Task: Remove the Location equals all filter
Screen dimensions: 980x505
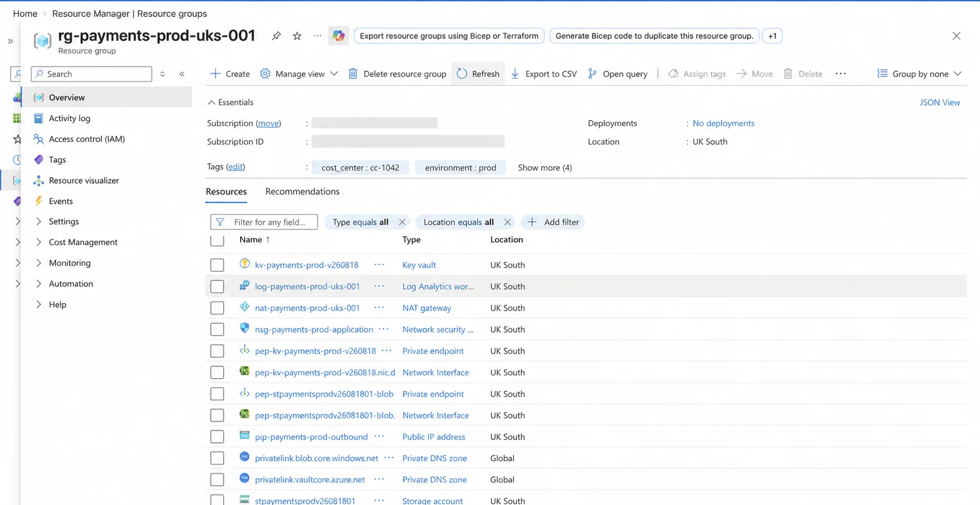Action: point(507,222)
